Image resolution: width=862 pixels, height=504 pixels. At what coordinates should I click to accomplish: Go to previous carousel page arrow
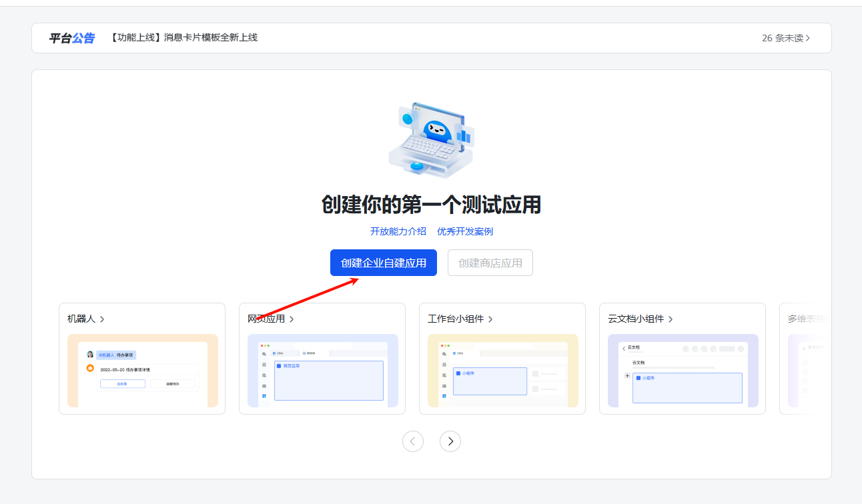tap(413, 441)
